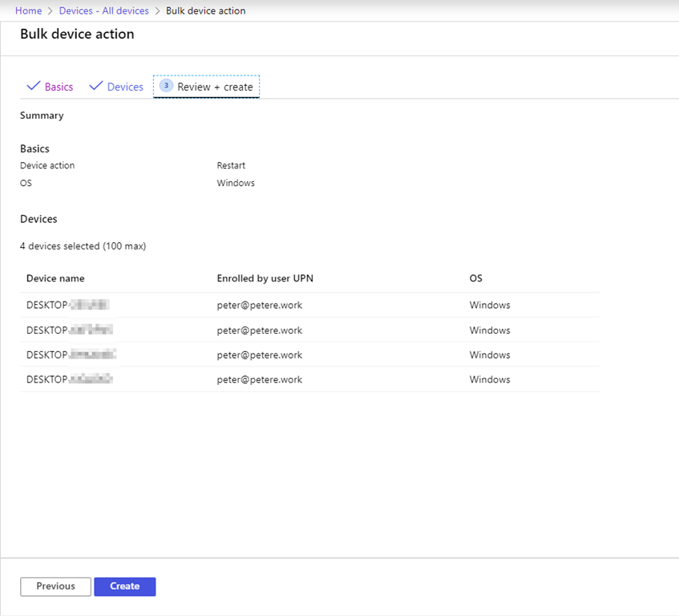
Task: Click the Bulk device action breadcrumb text
Action: pyautogui.click(x=205, y=10)
